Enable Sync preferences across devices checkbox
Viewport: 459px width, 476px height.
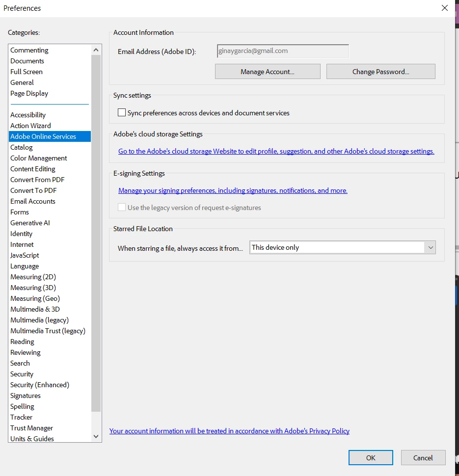click(x=122, y=113)
